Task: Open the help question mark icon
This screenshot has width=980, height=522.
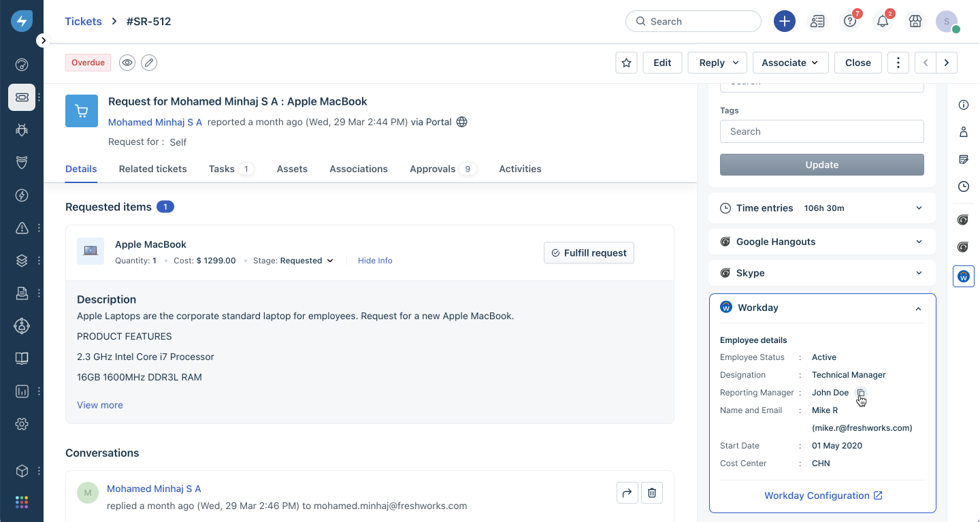Action: tap(850, 21)
